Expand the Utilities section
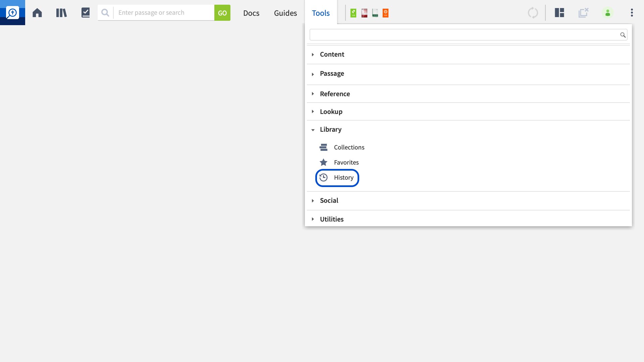The height and width of the screenshot is (362, 644). 468,219
